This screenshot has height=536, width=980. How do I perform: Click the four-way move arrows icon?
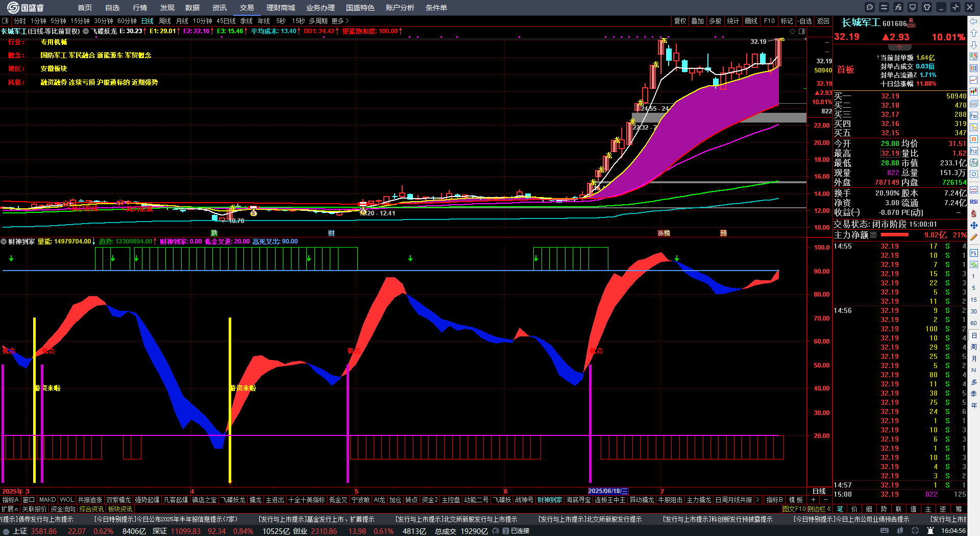pos(974,225)
